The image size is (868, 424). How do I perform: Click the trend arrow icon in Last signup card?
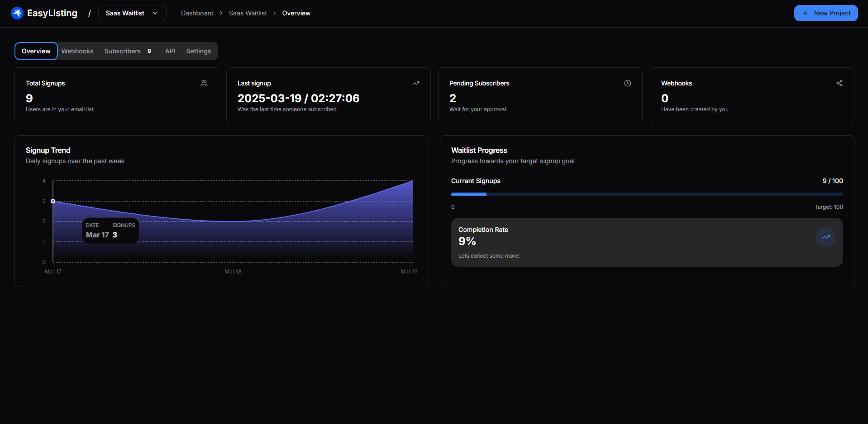click(416, 83)
